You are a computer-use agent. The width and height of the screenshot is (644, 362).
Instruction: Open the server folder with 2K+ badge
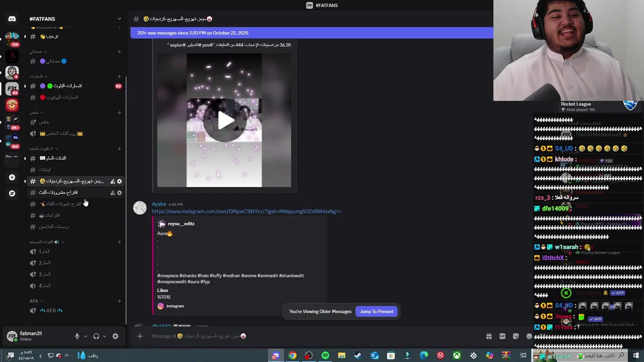(12, 122)
